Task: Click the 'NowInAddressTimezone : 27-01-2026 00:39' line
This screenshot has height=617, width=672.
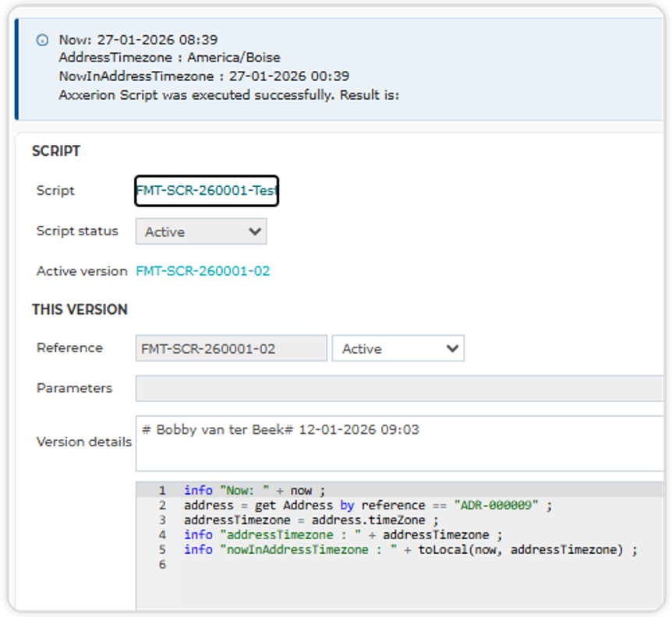Action: 204,76
